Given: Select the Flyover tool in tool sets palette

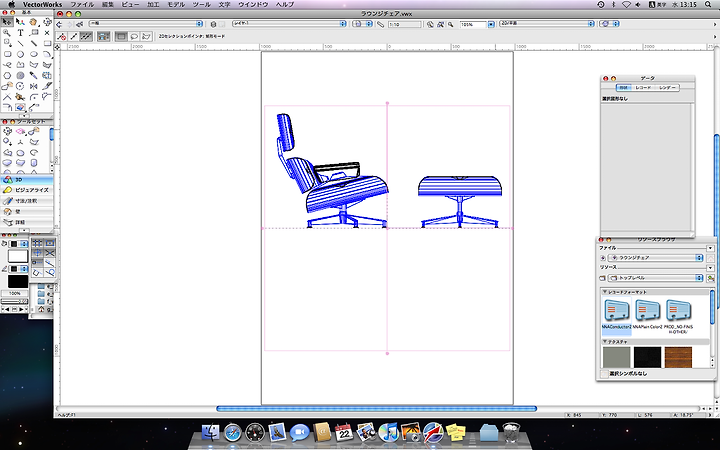Looking at the screenshot, I should 7,131.
